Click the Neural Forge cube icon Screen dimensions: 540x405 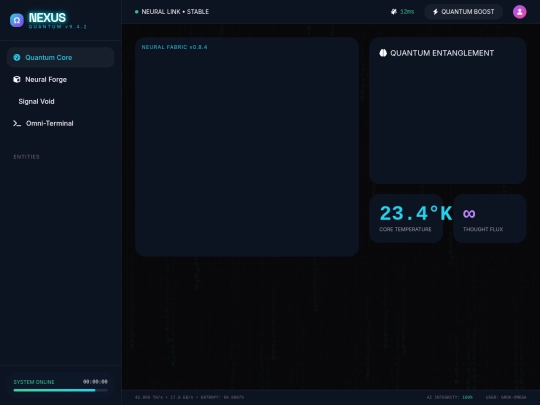(x=17, y=80)
